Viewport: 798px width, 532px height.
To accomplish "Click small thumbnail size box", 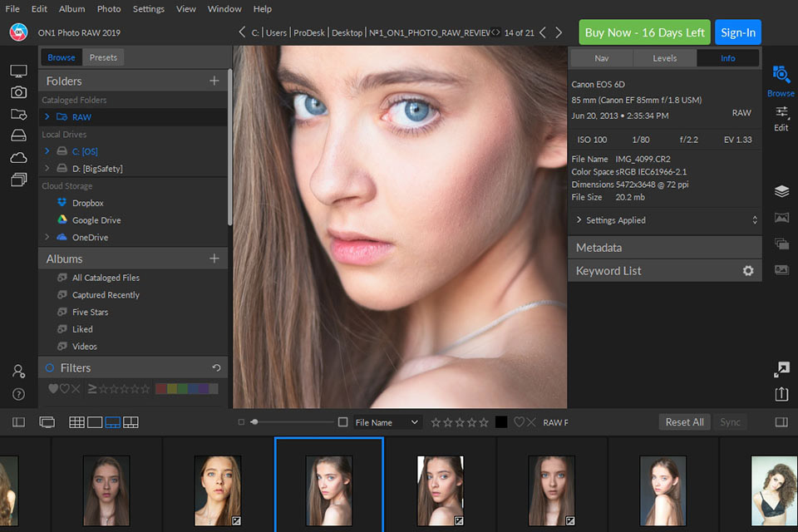I will click(x=241, y=422).
